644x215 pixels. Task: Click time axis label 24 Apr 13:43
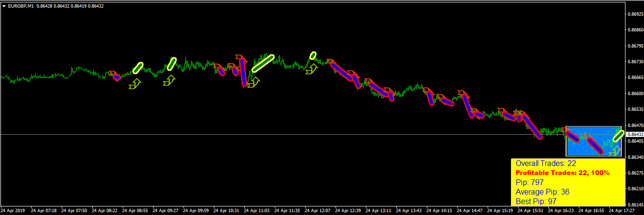coord(409,210)
